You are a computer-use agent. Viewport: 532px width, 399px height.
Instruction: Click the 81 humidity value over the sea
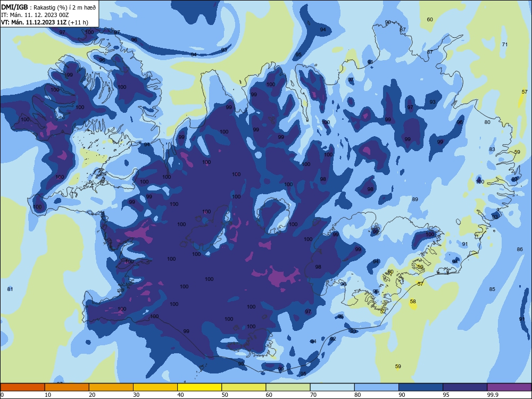10,289
